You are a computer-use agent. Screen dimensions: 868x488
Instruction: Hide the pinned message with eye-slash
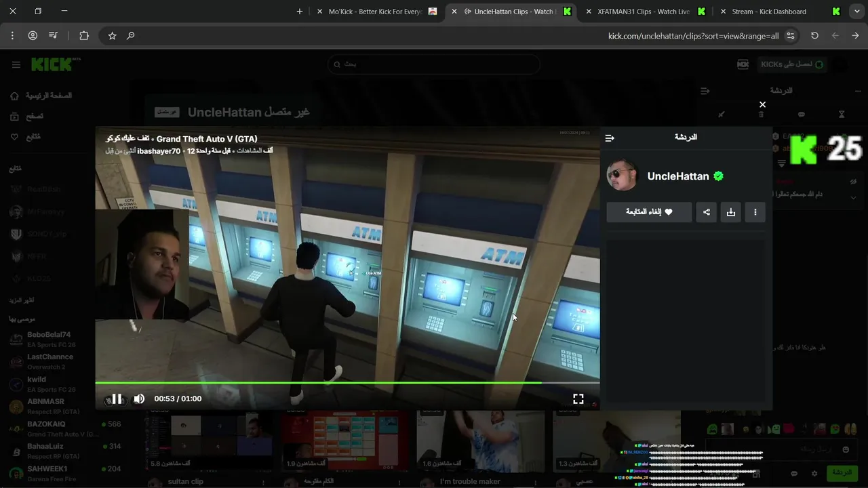point(853,182)
